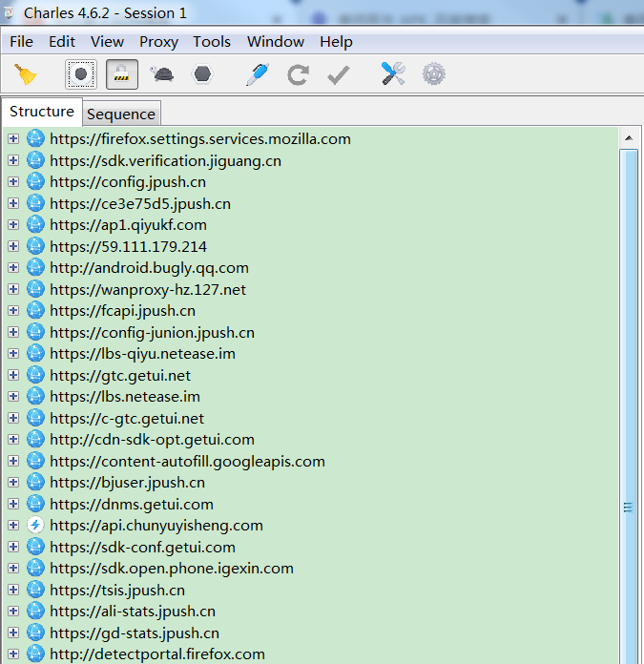
Task: Open the Proxy menu
Action: [158, 42]
